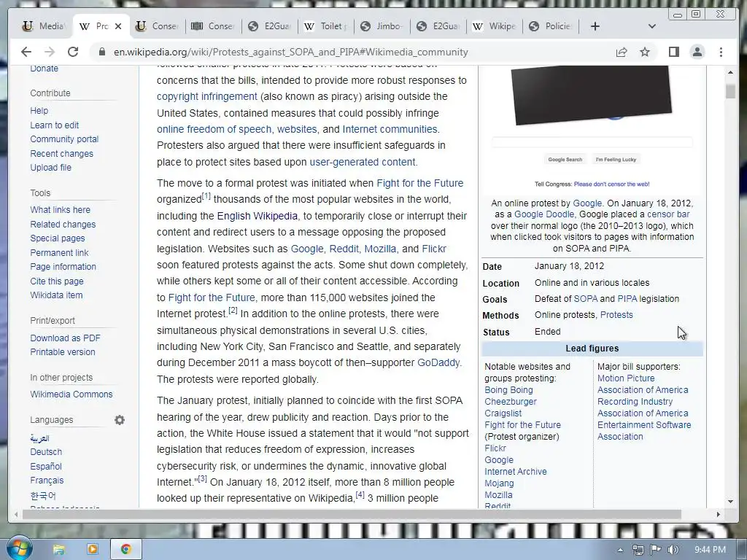Open the Page information link
747x560 pixels.
pos(63,267)
